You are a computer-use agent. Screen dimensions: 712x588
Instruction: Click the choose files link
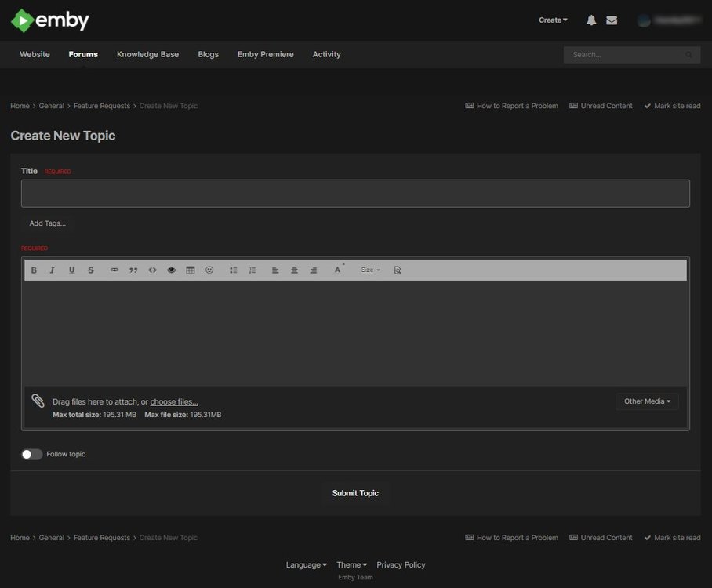click(174, 402)
